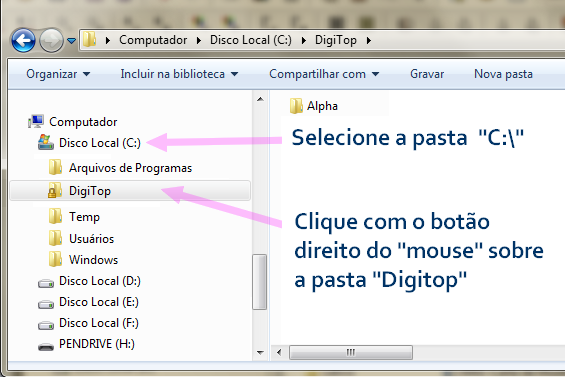Image resolution: width=565 pixels, height=377 pixels.
Task: Click the Alpha folder icon in file pane
Action: tap(296, 106)
